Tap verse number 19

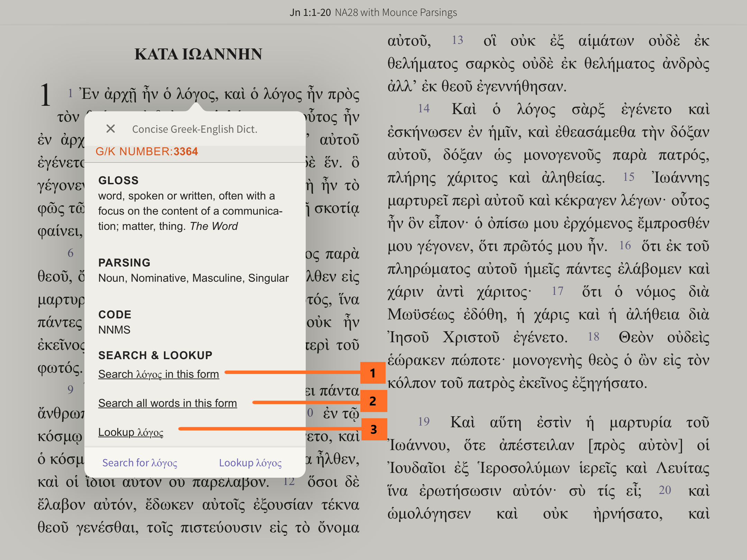424,422
